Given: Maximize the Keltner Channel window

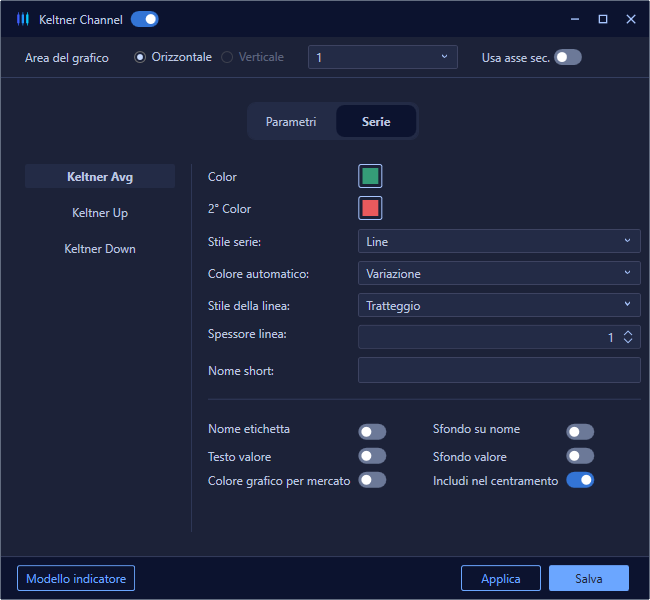Looking at the screenshot, I should [x=603, y=19].
